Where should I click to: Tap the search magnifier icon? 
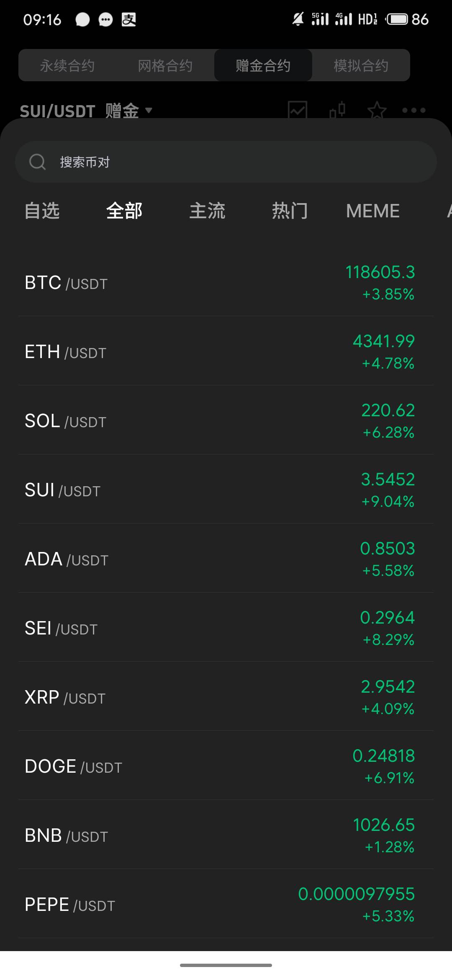(37, 162)
